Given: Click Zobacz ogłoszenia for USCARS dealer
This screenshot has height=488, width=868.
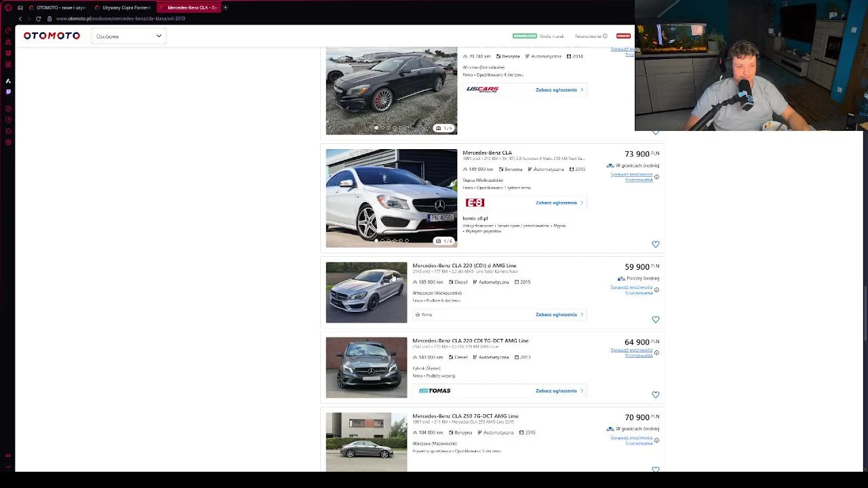Looking at the screenshot, I should point(559,89).
